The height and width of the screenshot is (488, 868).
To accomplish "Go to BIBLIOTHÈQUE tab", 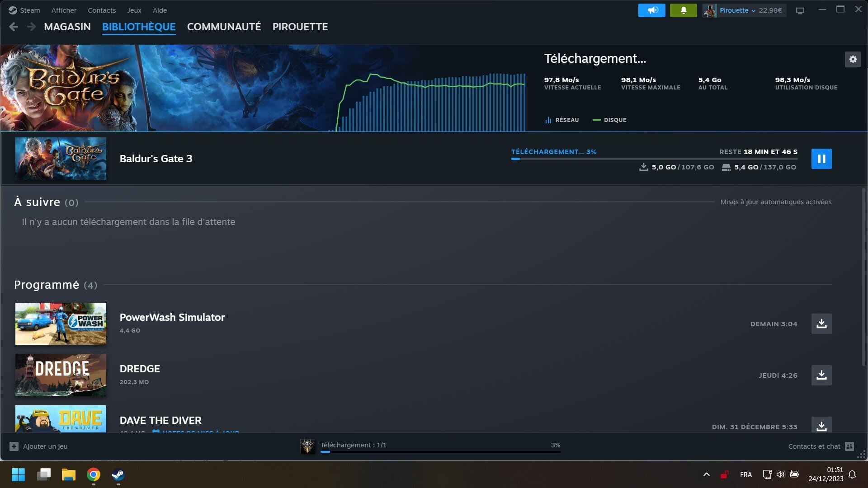I will pyautogui.click(x=139, y=27).
